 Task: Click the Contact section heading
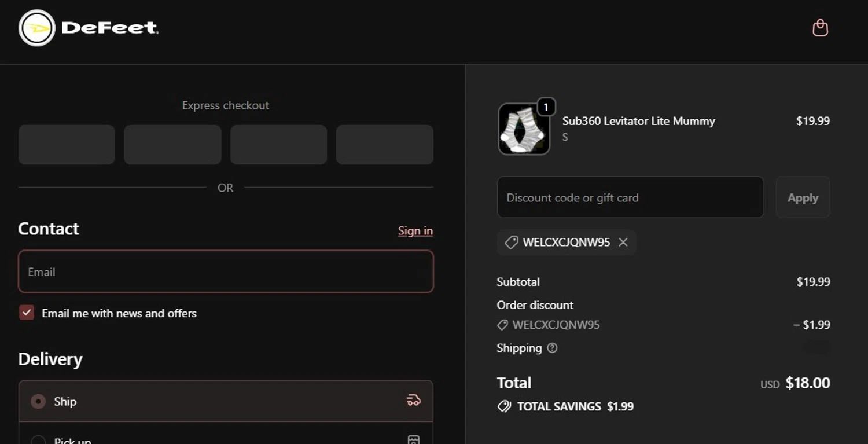[x=49, y=229]
